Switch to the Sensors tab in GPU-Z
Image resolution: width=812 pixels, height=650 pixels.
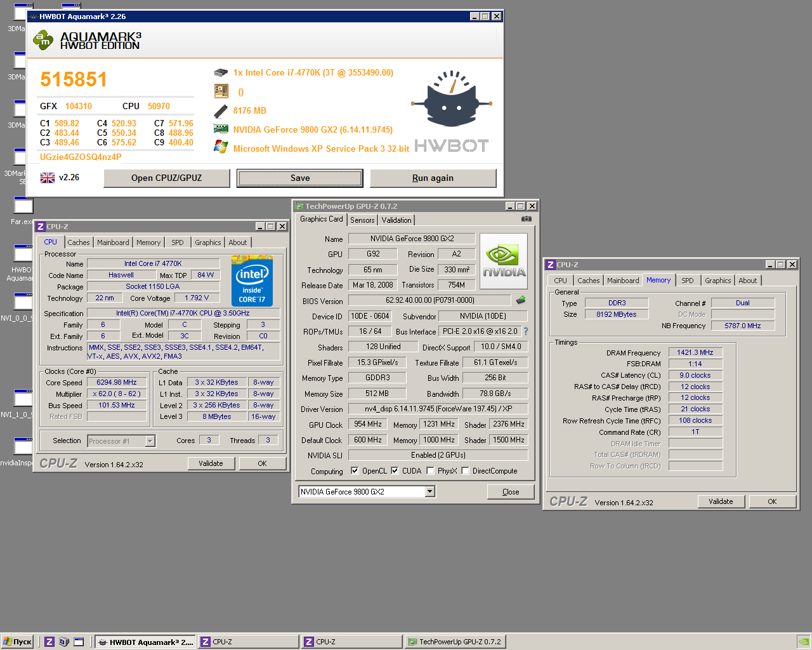(362, 220)
